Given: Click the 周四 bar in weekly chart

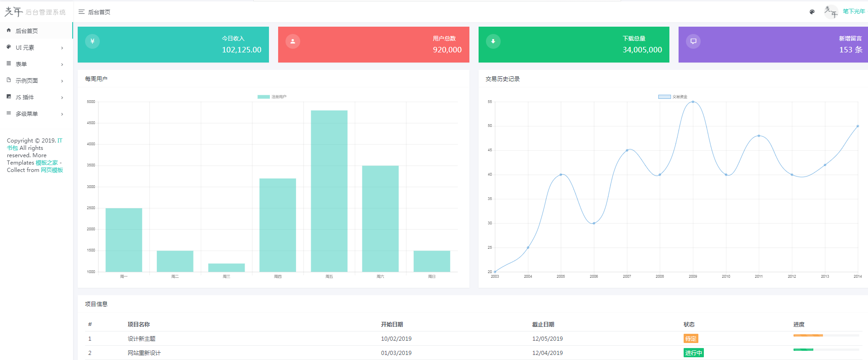Looking at the screenshot, I should click(x=278, y=225).
